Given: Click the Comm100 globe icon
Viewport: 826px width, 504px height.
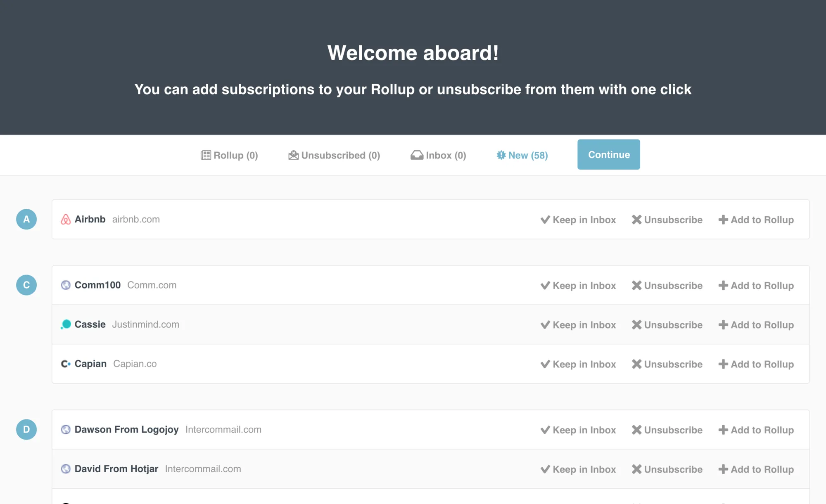Looking at the screenshot, I should (66, 285).
